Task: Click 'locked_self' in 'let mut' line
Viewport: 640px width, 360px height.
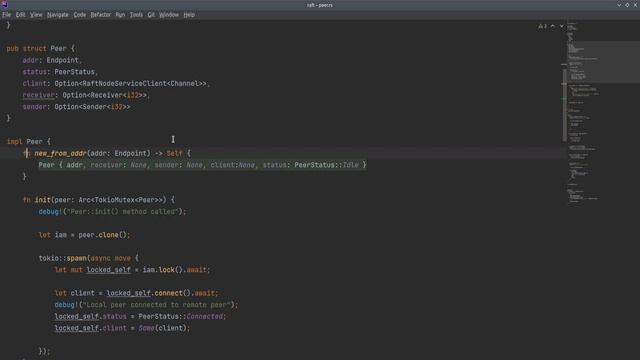Action: (x=109, y=270)
